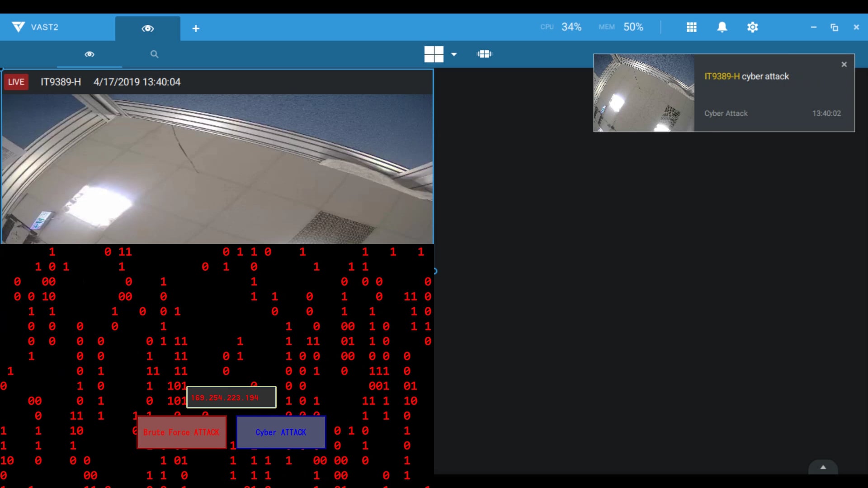Viewport: 868px width, 488px height.
Task: Dismiss the Cyber Attack notification
Action: 844,64
